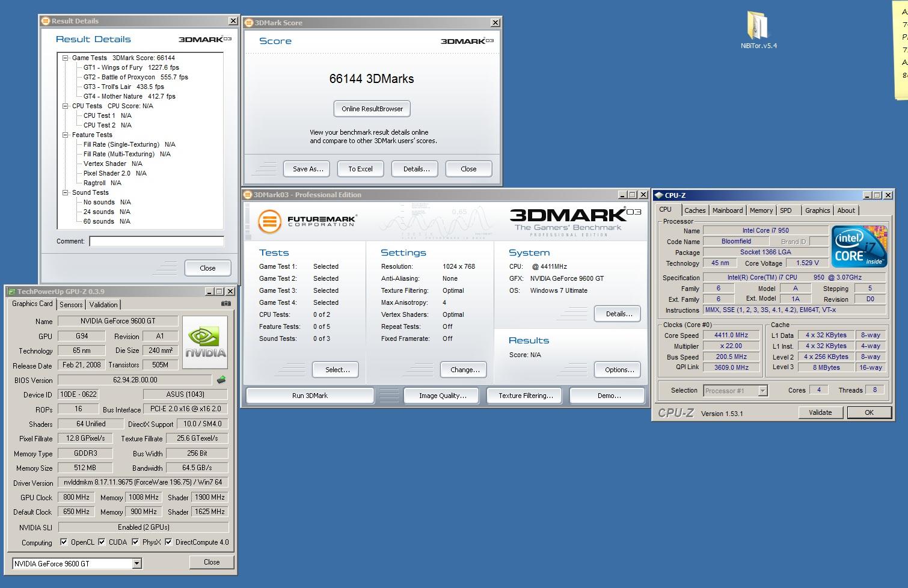The height and width of the screenshot is (588, 908).
Task: Click Validate button in CPU-Z
Action: coord(820,412)
